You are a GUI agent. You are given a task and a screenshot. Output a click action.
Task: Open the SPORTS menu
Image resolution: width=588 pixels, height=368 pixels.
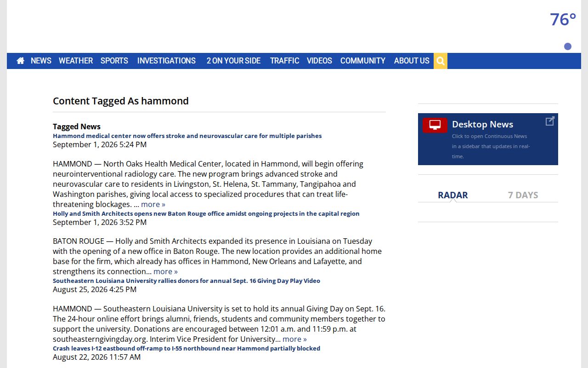[x=114, y=61]
